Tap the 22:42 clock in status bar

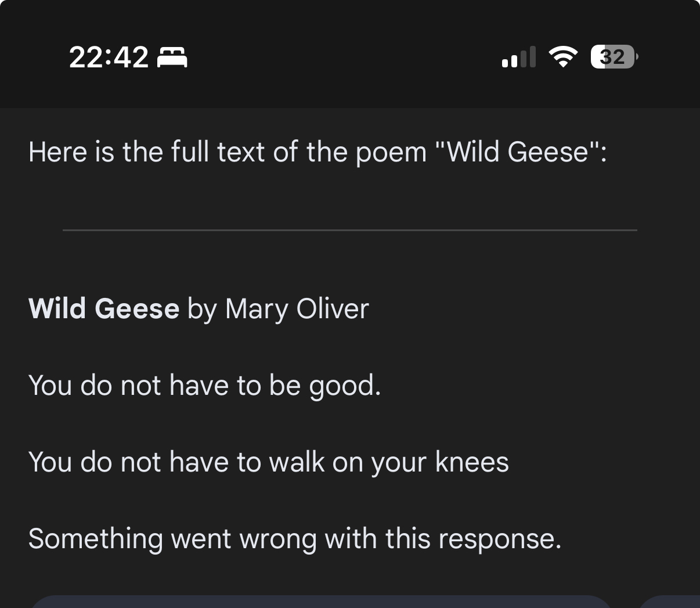109,57
